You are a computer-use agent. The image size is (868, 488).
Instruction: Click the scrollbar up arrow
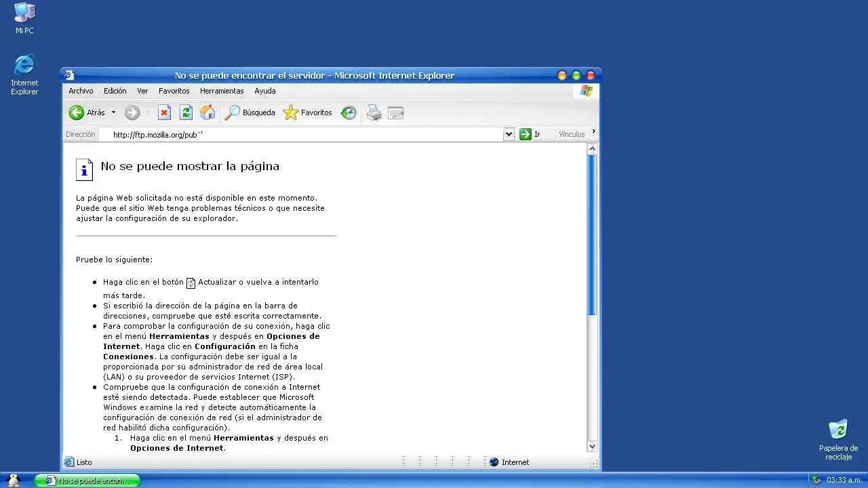(592, 149)
